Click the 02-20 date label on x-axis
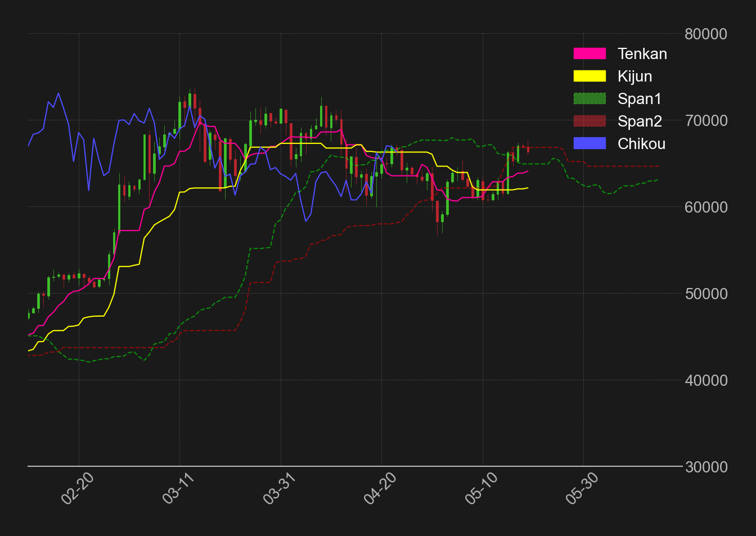The width and height of the screenshot is (756, 536). tap(78, 488)
